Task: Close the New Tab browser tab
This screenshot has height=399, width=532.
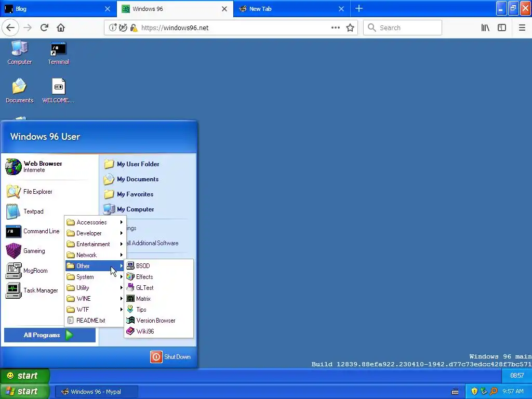Action: pos(341,9)
